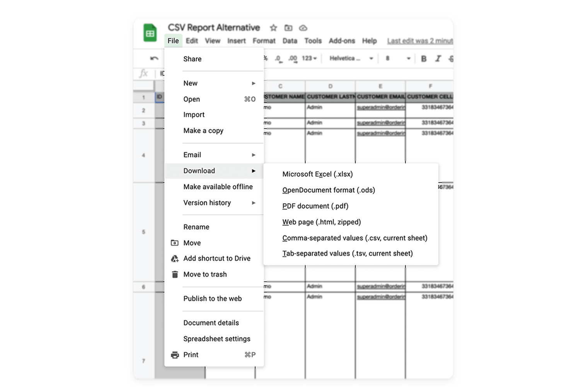Choose Rename from the File menu
This screenshot has height=387, width=588.
(x=214, y=227)
